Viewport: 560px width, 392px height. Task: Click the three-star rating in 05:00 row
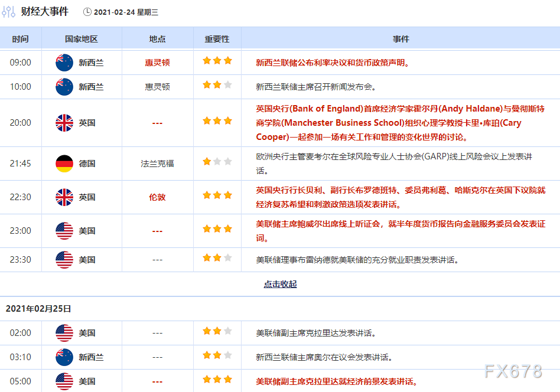pos(217,380)
